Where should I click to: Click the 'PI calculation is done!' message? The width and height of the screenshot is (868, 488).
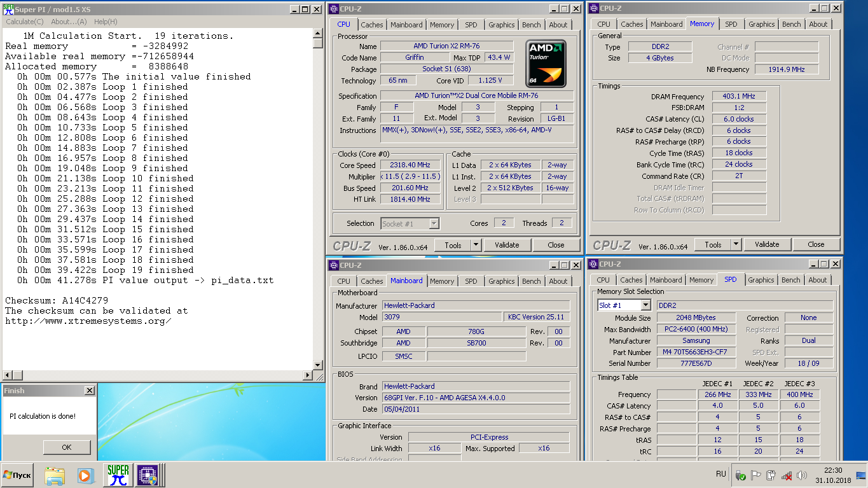tap(43, 416)
